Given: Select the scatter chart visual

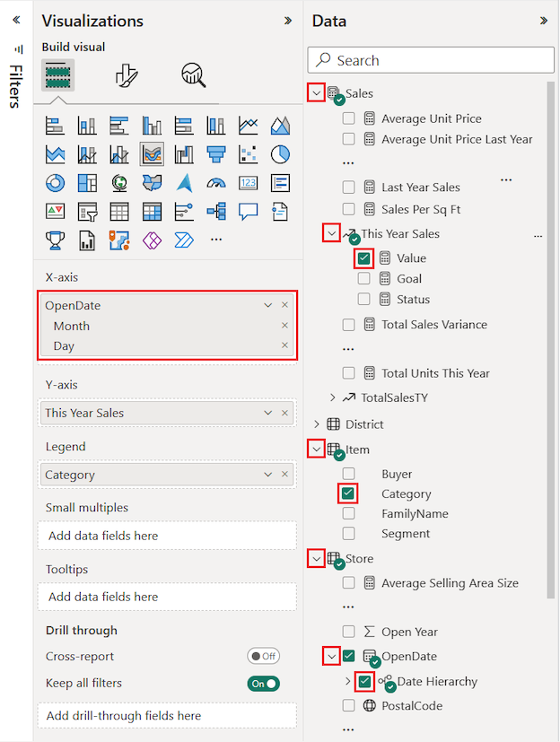Looking at the screenshot, I should [x=248, y=154].
